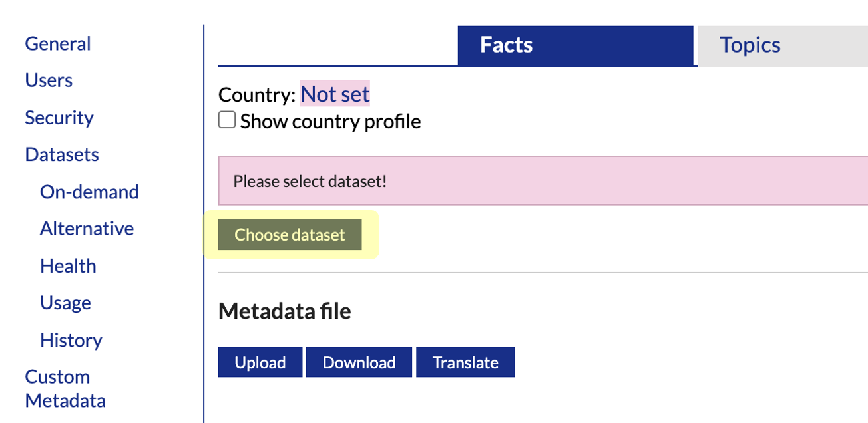Select Datasets in the sidebar
Screen dimensions: 868x423
(x=62, y=154)
